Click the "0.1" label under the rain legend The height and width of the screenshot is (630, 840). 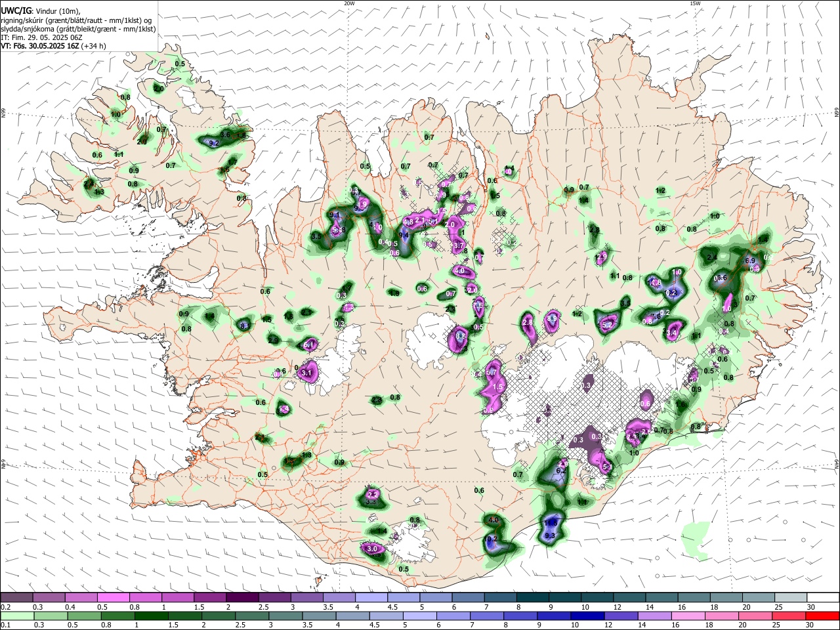pyautogui.click(x=5, y=625)
